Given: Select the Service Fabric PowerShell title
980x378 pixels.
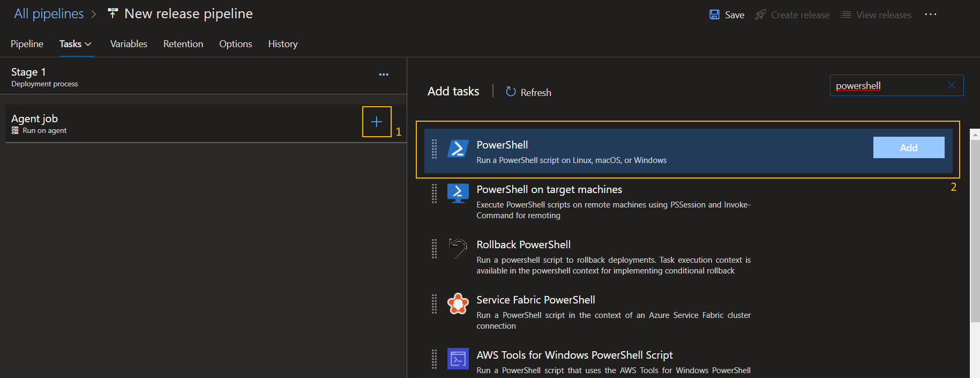Looking at the screenshot, I should tap(536, 300).
